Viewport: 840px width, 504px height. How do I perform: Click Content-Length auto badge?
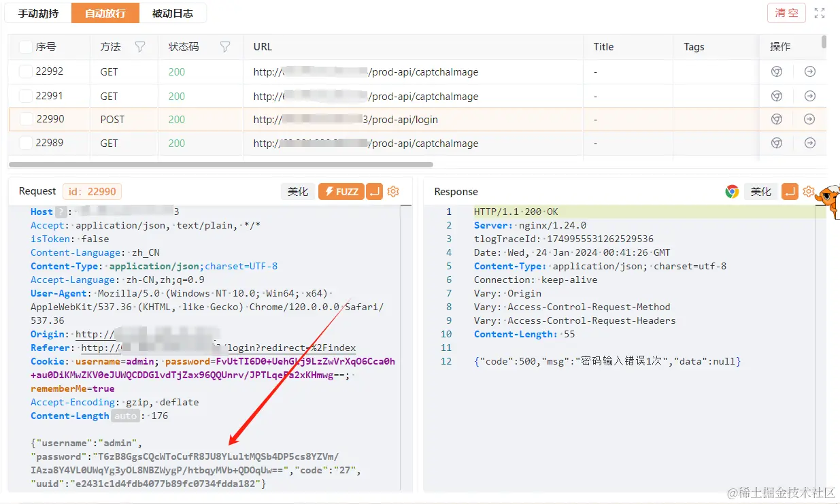point(125,416)
